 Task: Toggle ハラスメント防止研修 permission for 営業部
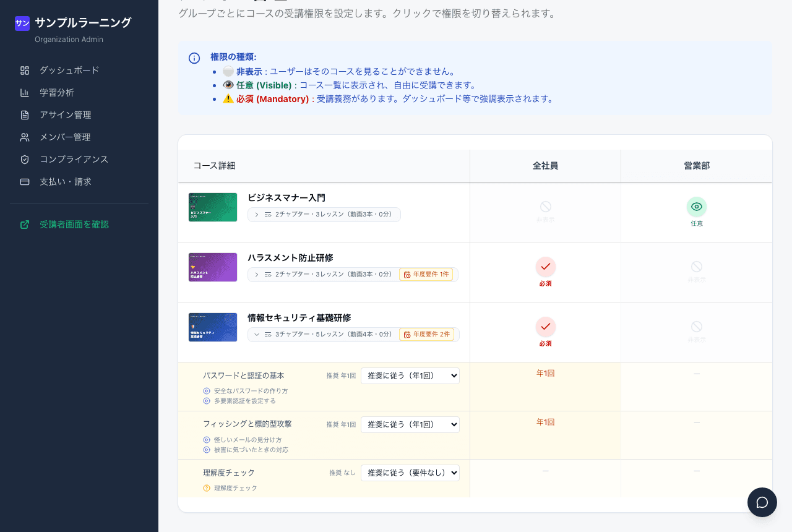pos(697,272)
